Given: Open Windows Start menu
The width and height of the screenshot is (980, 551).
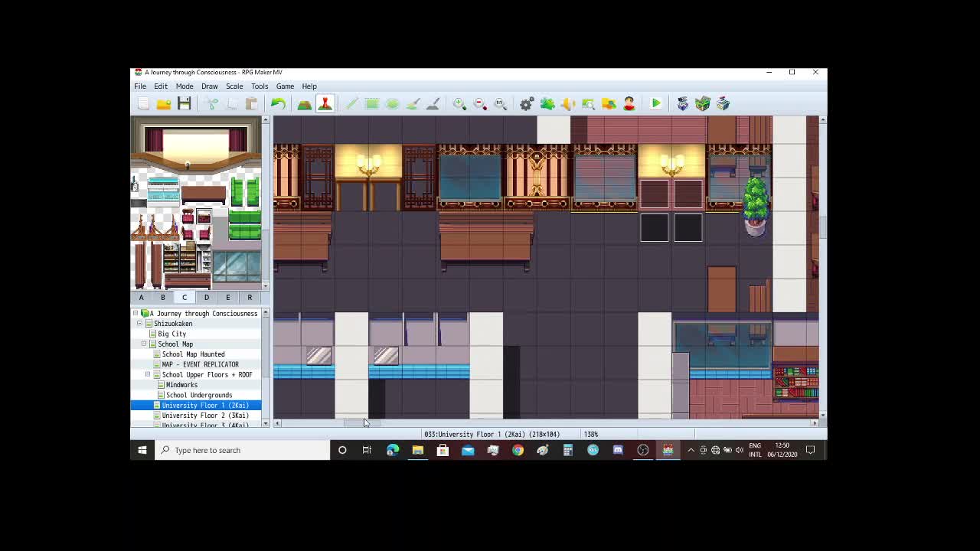Looking at the screenshot, I should click(x=142, y=450).
